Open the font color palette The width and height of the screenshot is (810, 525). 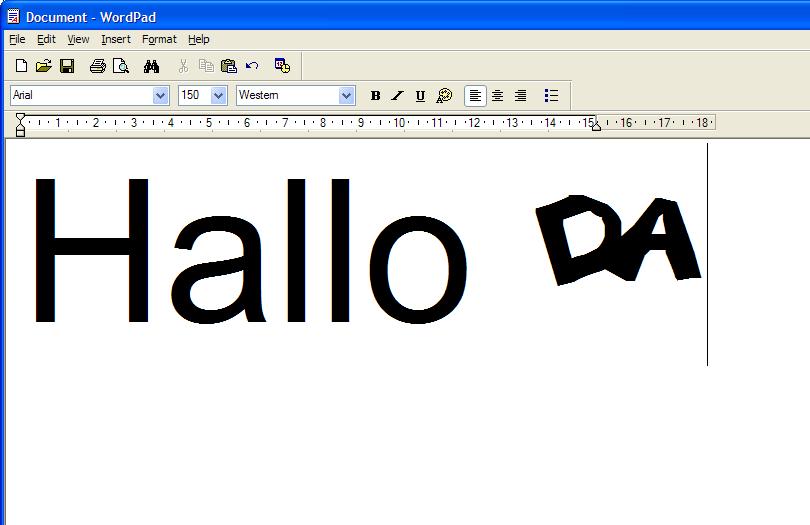(x=445, y=96)
